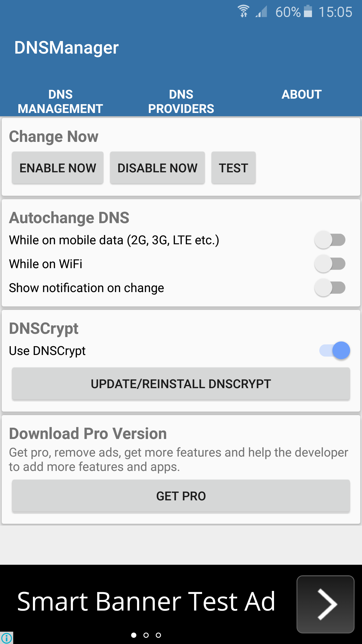The height and width of the screenshot is (644, 362).
Task: Select the second ad page dot
Action: point(146,635)
